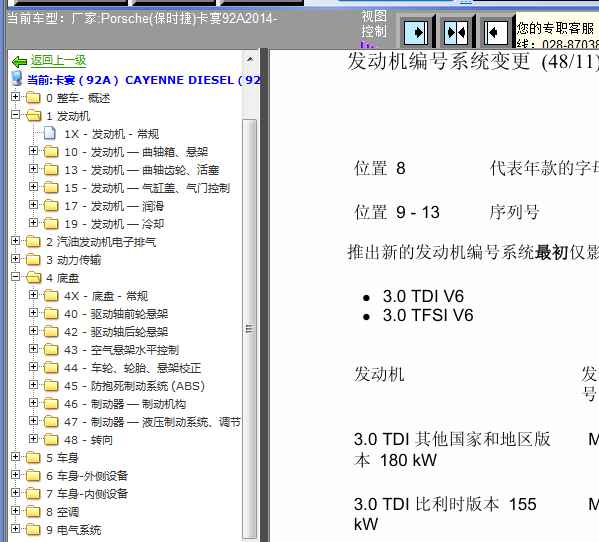Select 47 - 制动器 液压制动系统 item
Viewport: 599px width, 542px height.
(152, 422)
